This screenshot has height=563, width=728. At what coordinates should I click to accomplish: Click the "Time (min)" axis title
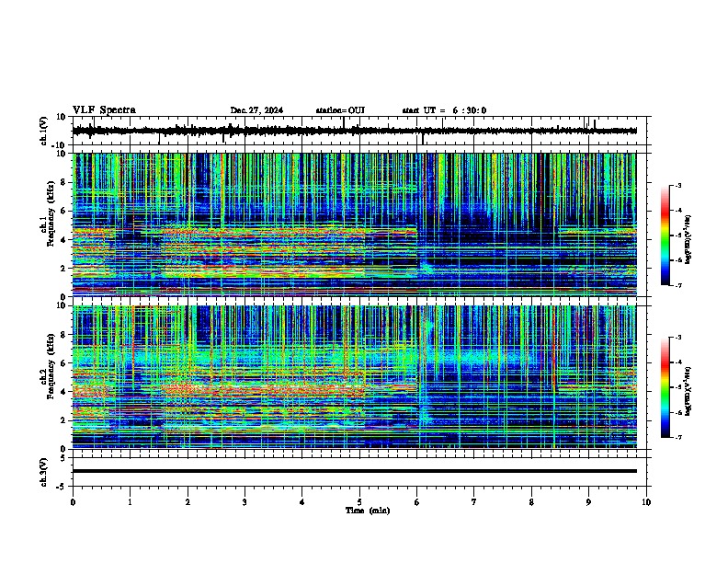[x=368, y=511]
